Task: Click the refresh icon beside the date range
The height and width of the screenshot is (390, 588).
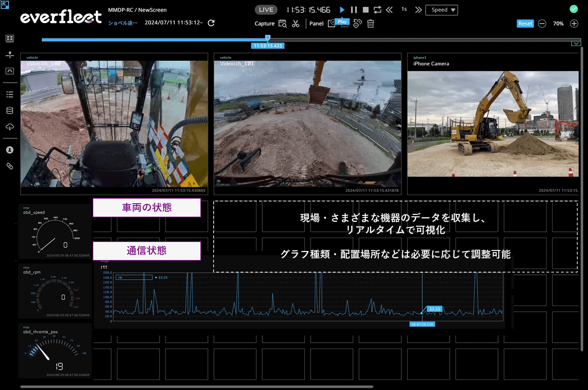Action: click(x=211, y=23)
